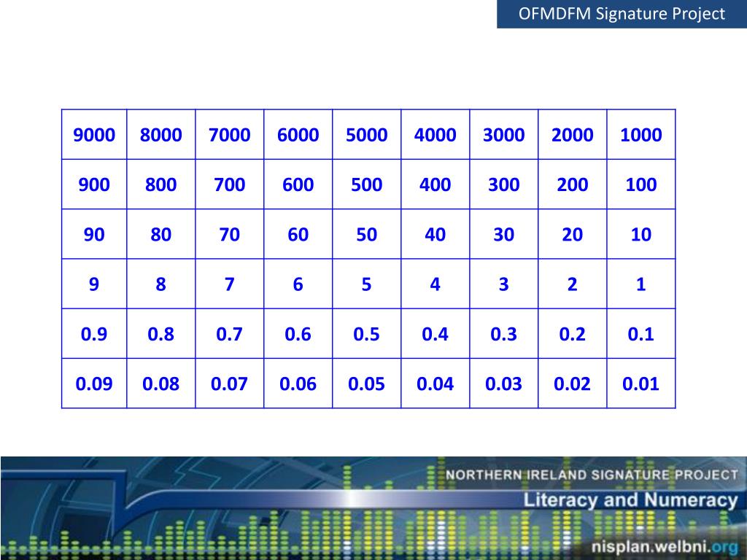This screenshot has width=747, height=560.
Task: Select the cell showing 8000
Action: pyautogui.click(x=161, y=135)
